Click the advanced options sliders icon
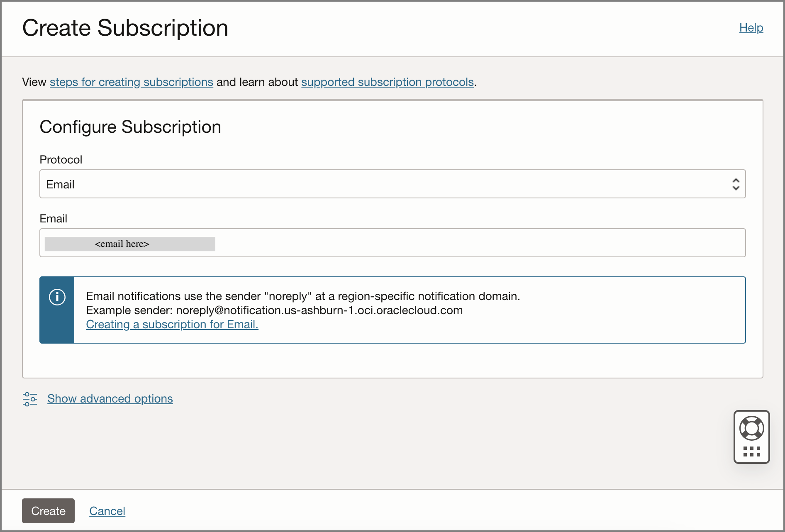 click(x=29, y=398)
